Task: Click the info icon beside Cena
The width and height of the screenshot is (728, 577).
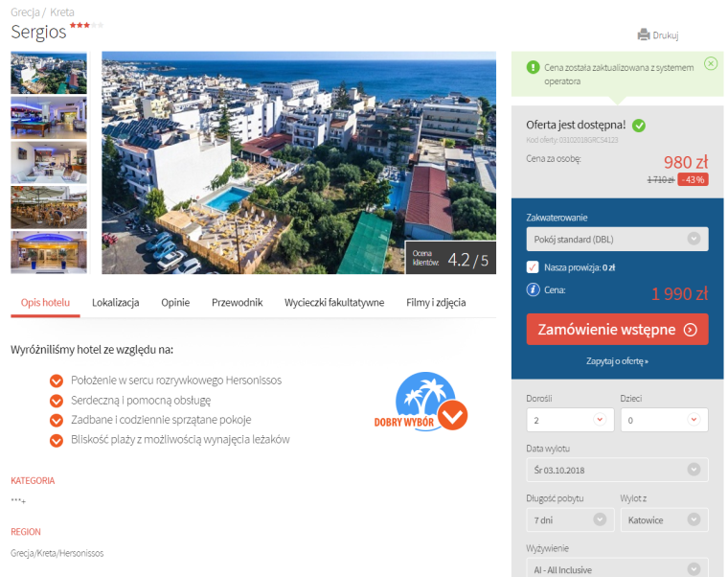Action: [533, 290]
